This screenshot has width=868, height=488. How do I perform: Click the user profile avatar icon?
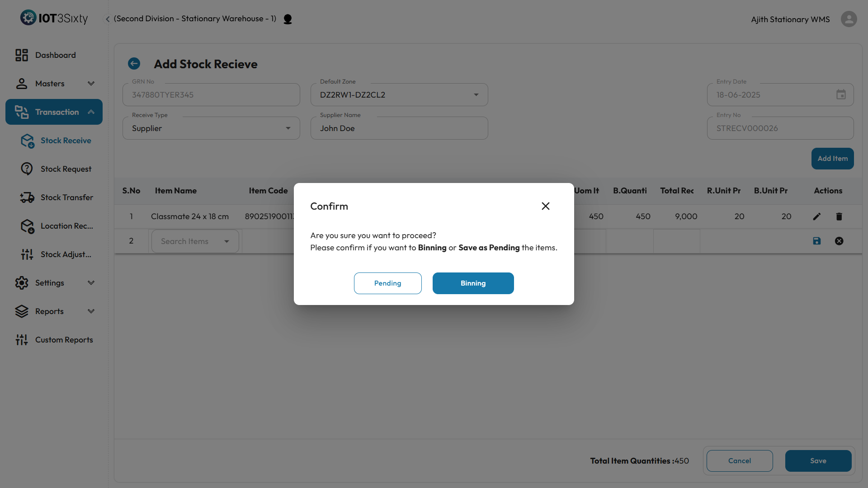click(849, 19)
